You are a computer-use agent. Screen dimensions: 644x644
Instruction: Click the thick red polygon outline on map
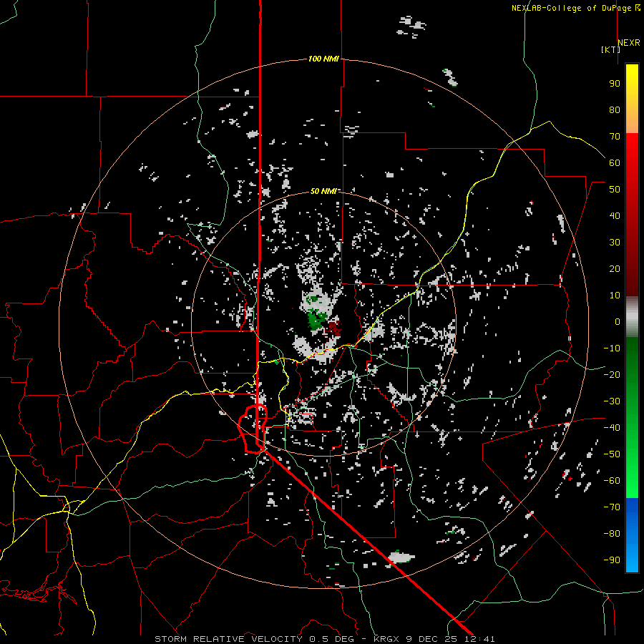(x=253, y=429)
